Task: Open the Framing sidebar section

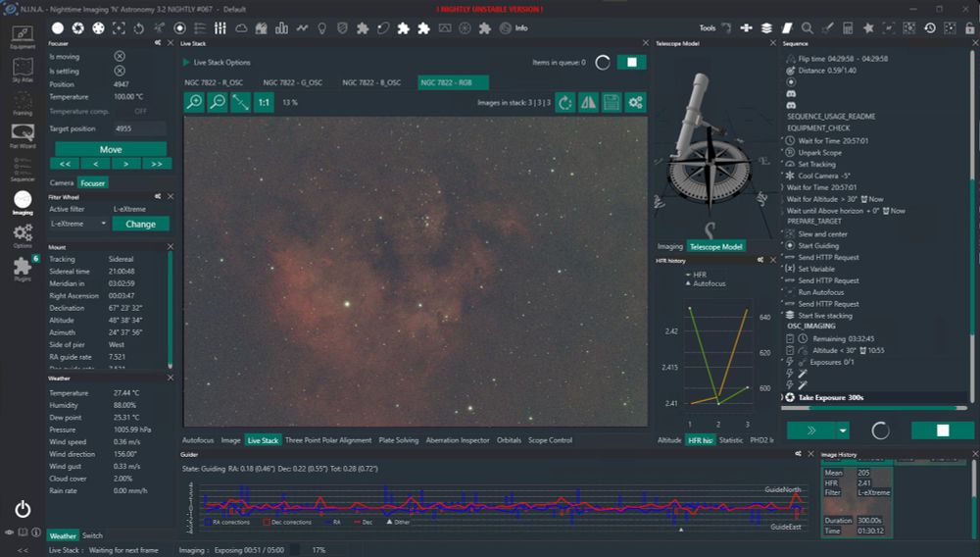Action: (x=23, y=103)
